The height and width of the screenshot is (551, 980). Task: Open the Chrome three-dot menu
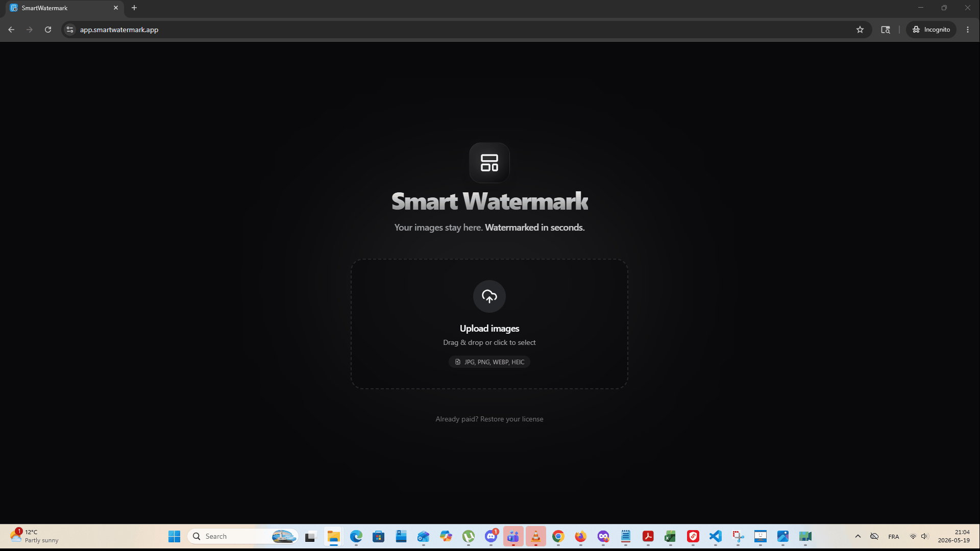point(968,30)
